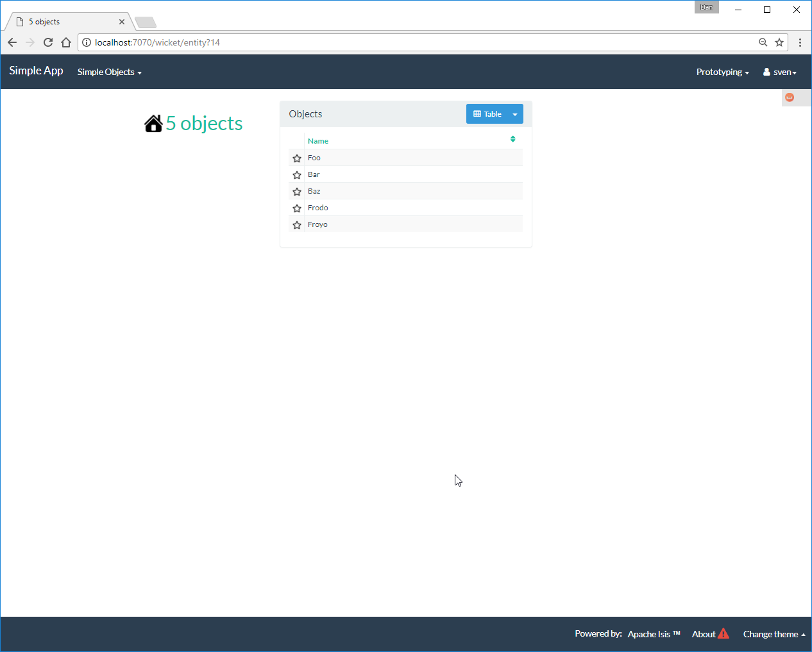Click the house icon beside 5 objects
Viewport: 812px width, 652px height.
point(153,123)
